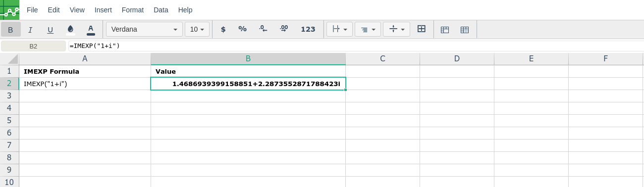Click the merge cells icon
Viewport: 644px width, 187px height.
point(422,29)
